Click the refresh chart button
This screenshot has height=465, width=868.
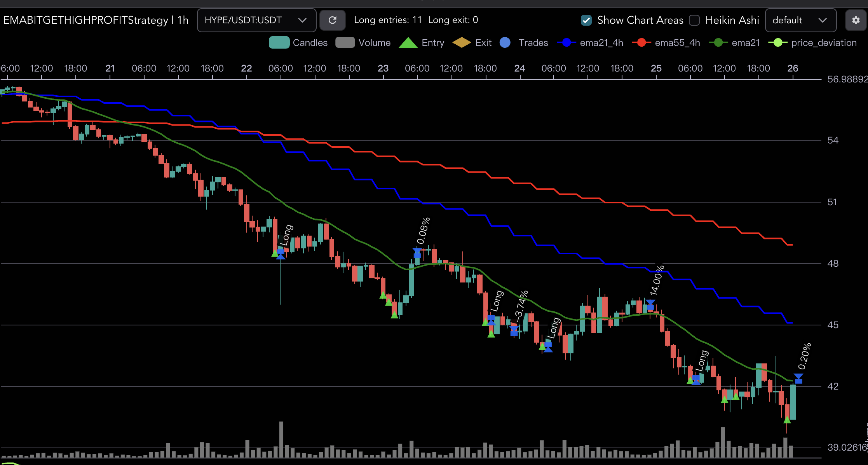coord(332,20)
